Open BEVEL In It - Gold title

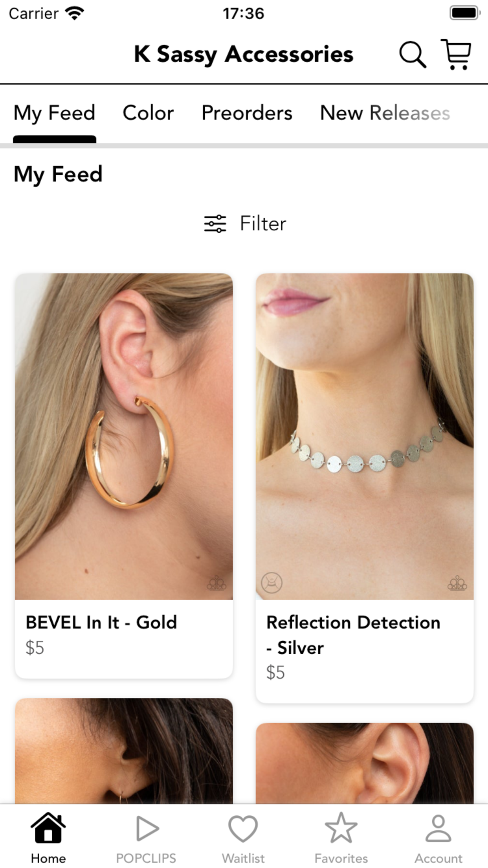101,622
